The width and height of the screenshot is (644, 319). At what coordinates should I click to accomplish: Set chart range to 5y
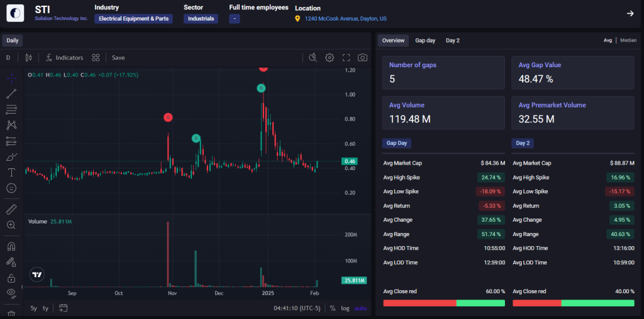(x=34, y=308)
